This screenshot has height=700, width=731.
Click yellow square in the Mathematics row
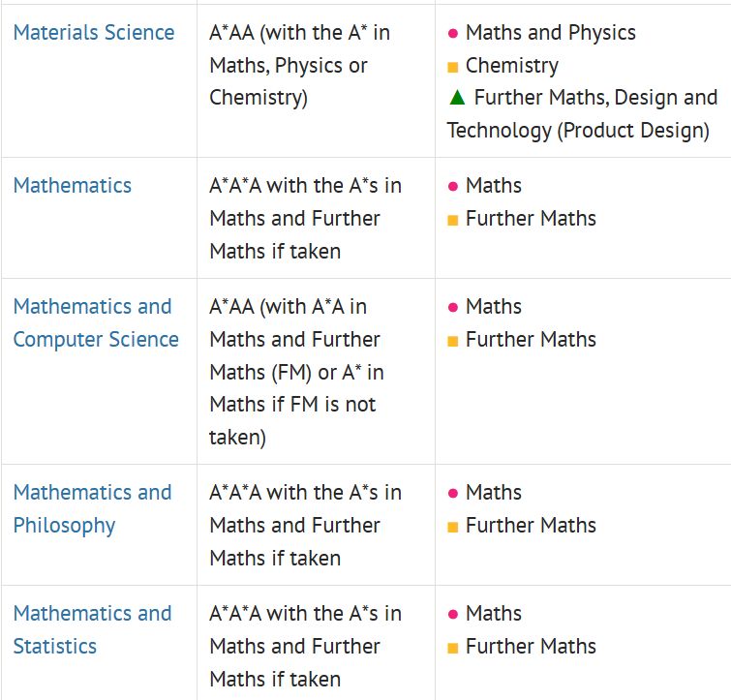pos(453,220)
